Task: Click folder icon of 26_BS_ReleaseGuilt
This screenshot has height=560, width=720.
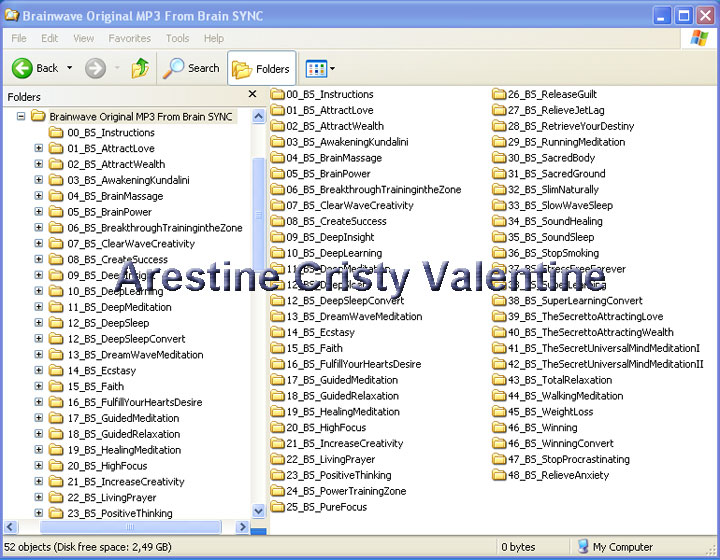Action: (x=499, y=95)
